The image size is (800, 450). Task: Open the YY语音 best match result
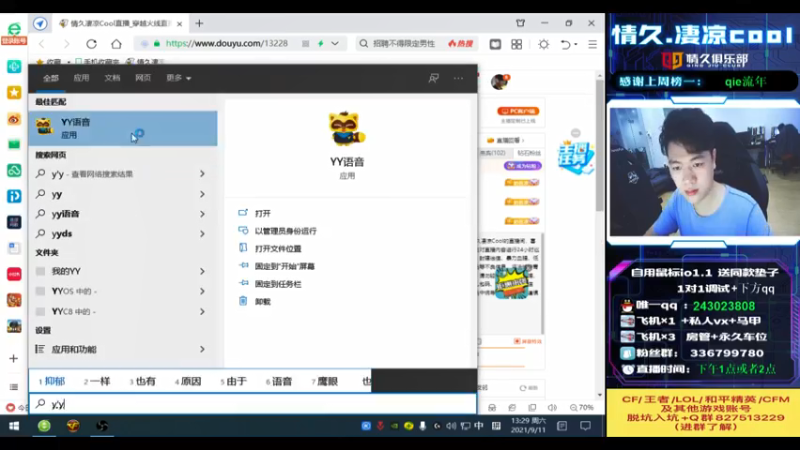point(123,128)
